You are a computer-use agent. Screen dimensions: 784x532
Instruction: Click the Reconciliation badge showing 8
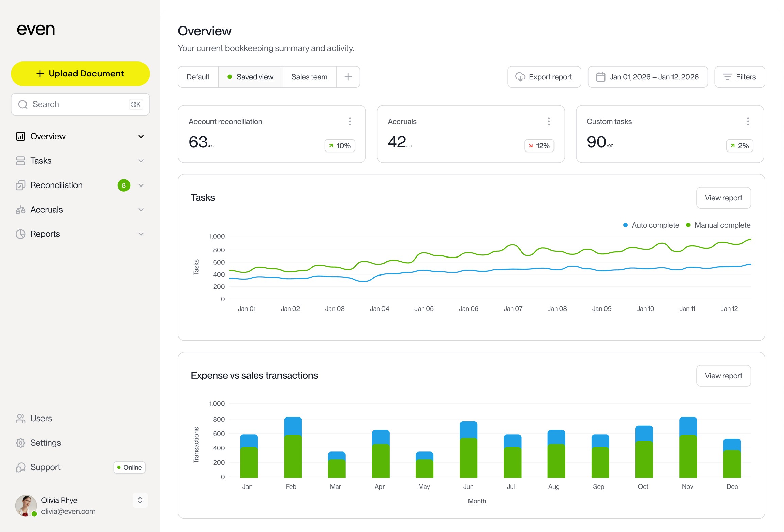coord(124,185)
